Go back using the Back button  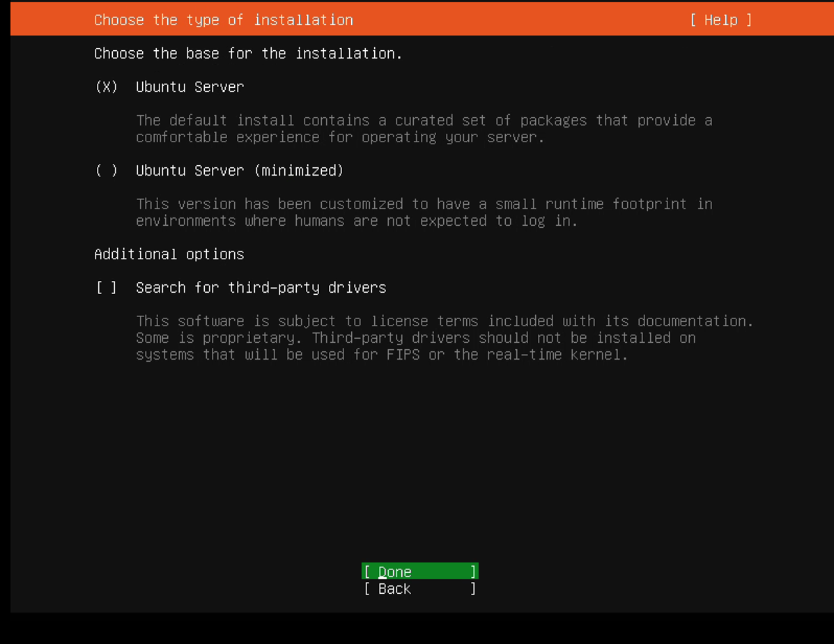click(x=419, y=589)
